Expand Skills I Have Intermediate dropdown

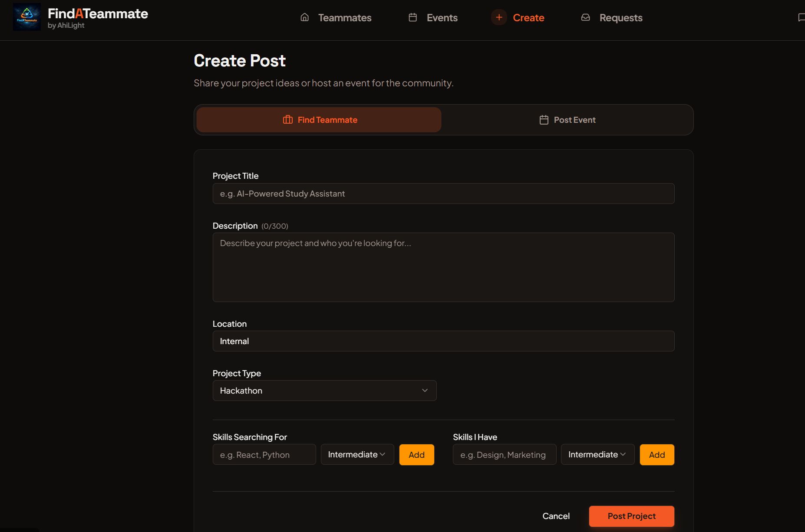pos(597,454)
